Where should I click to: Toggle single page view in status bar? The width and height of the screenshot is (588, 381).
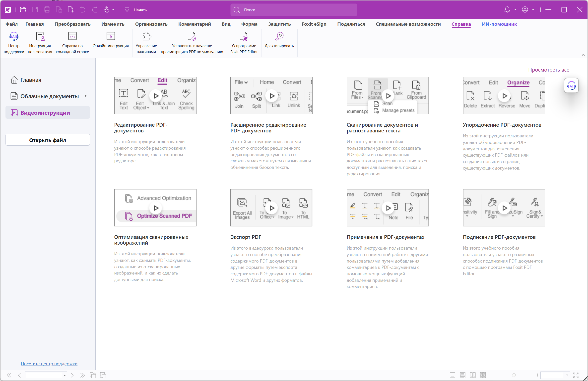tap(453, 375)
